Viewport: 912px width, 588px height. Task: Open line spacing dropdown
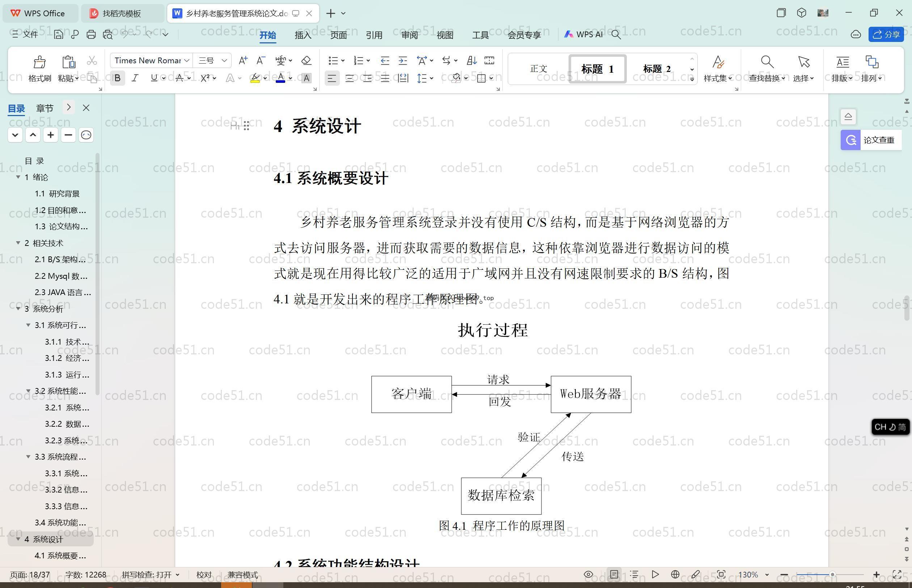click(432, 78)
